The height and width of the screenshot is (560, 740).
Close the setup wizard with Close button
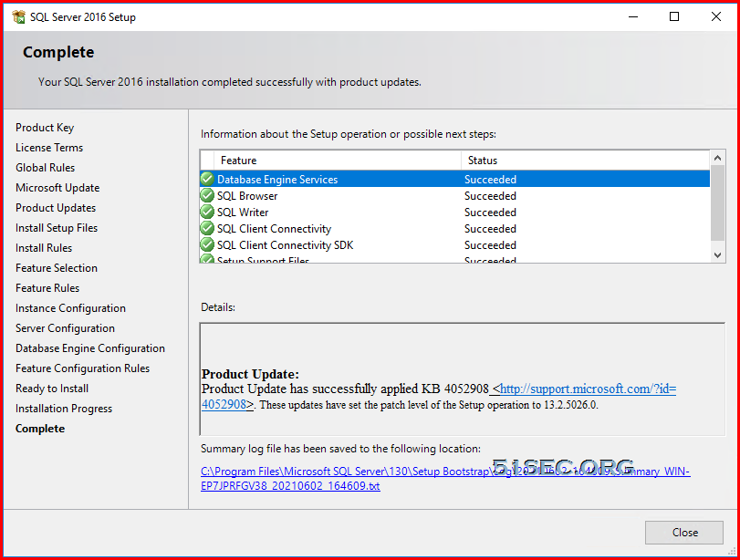(684, 532)
